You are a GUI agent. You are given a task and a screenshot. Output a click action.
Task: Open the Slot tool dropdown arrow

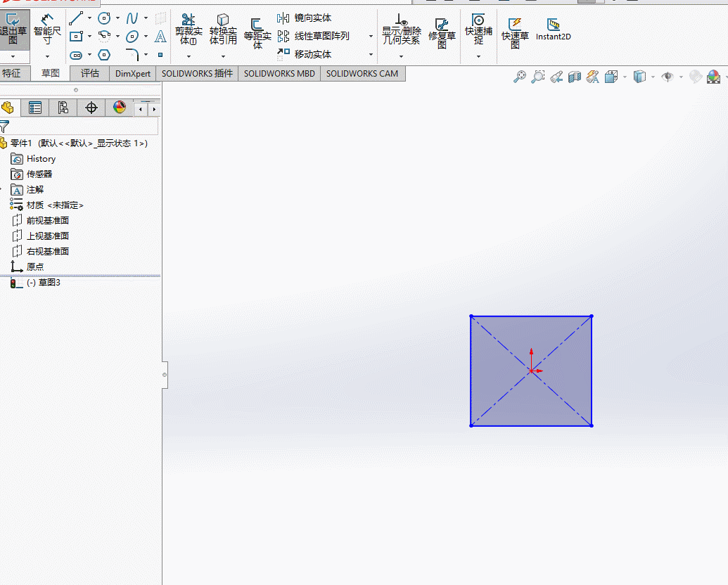pyautogui.click(x=89, y=55)
